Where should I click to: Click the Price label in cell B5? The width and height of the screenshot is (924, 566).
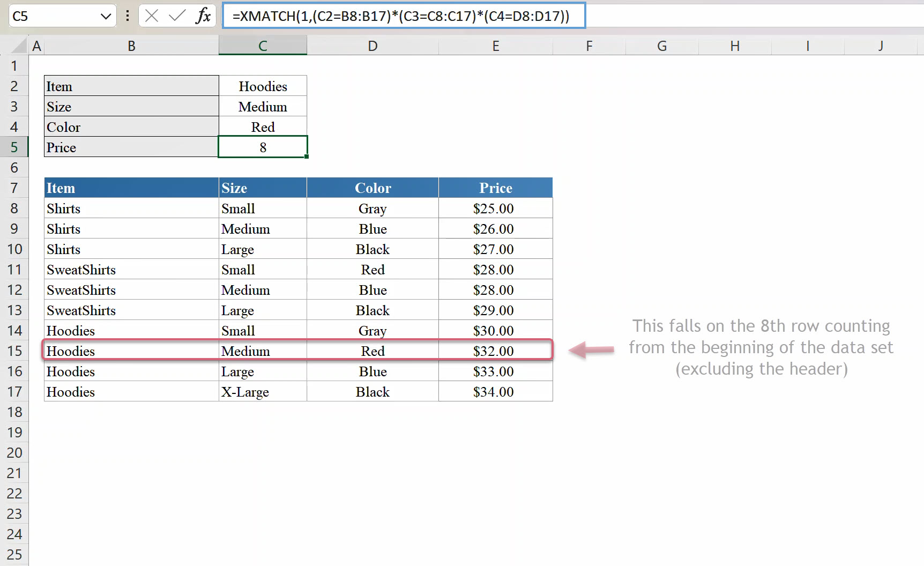[x=131, y=147]
